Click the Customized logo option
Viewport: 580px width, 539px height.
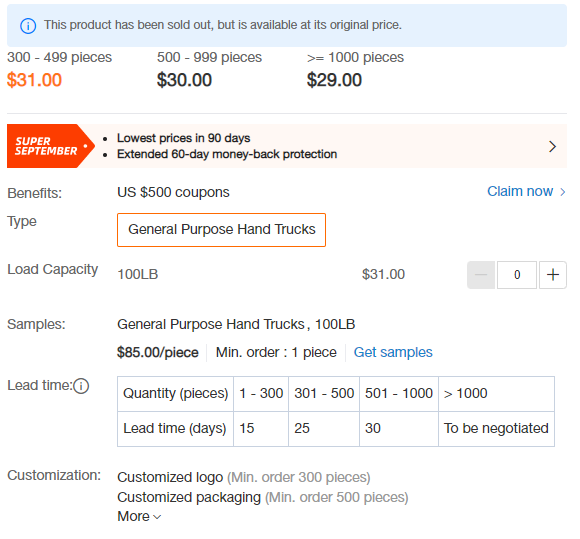170,477
